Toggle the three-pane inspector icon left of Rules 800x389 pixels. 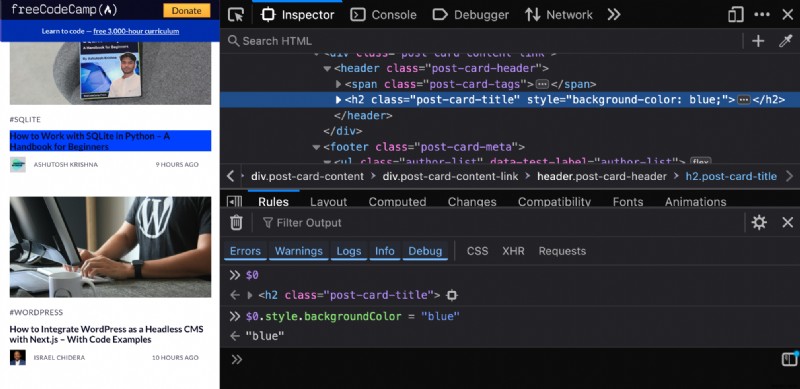pos(234,202)
